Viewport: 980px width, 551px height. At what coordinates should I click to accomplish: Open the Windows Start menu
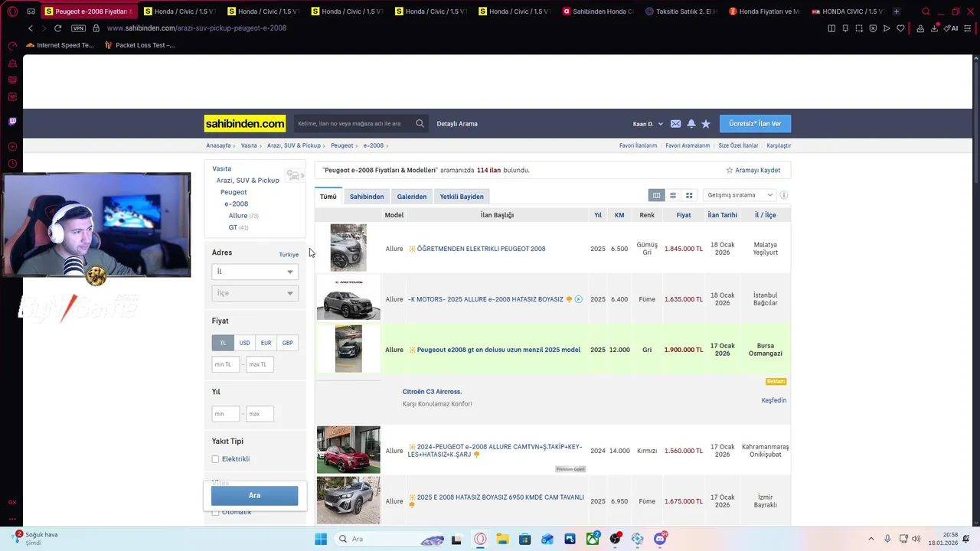pyautogui.click(x=321, y=539)
